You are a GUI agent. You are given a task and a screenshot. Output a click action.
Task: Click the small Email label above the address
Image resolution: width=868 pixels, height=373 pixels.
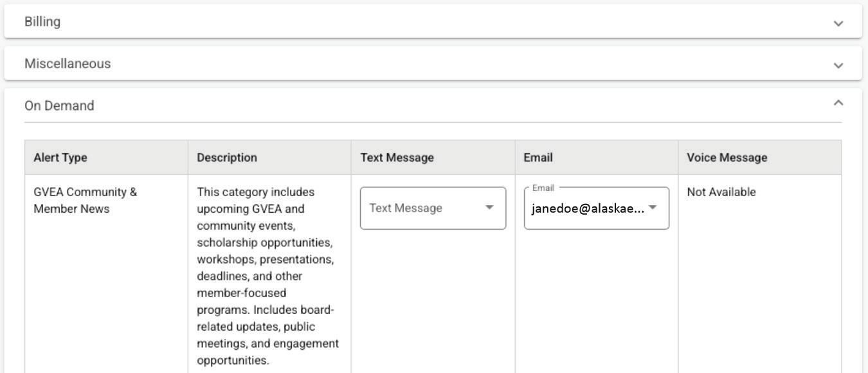(x=543, y=188)
